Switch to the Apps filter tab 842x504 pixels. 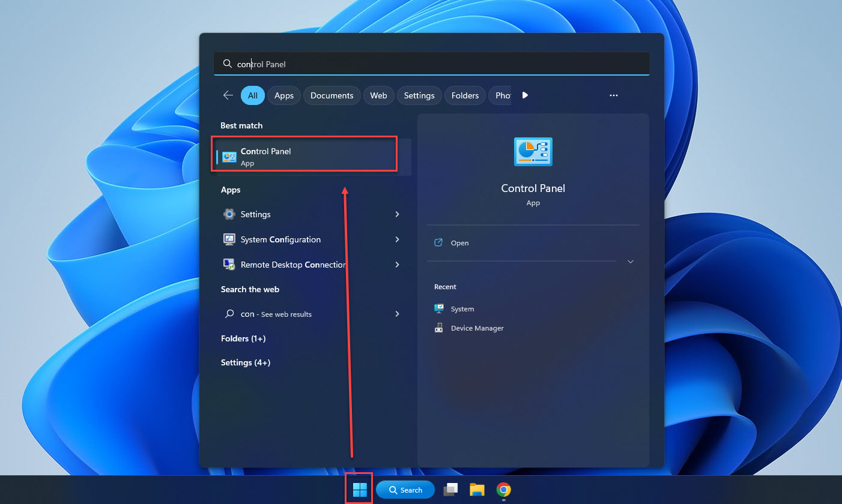(x=284, y=95)
